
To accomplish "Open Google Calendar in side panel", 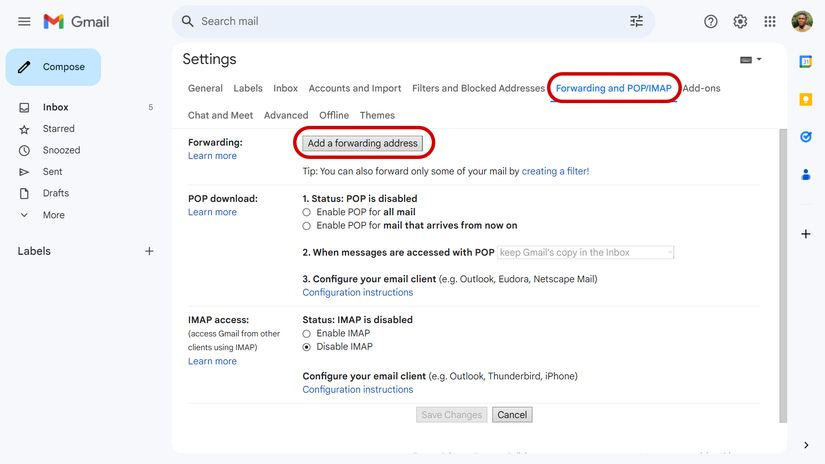I will click(806, 62).
